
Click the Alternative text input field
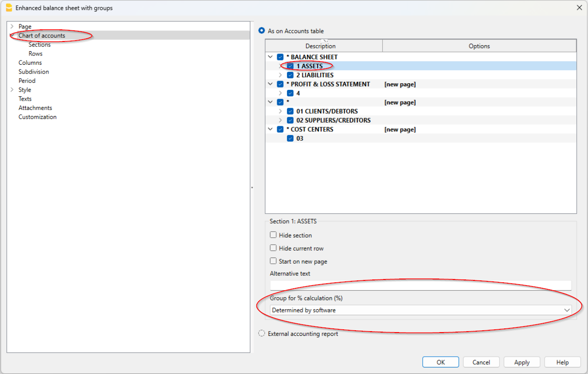point(421,285)
